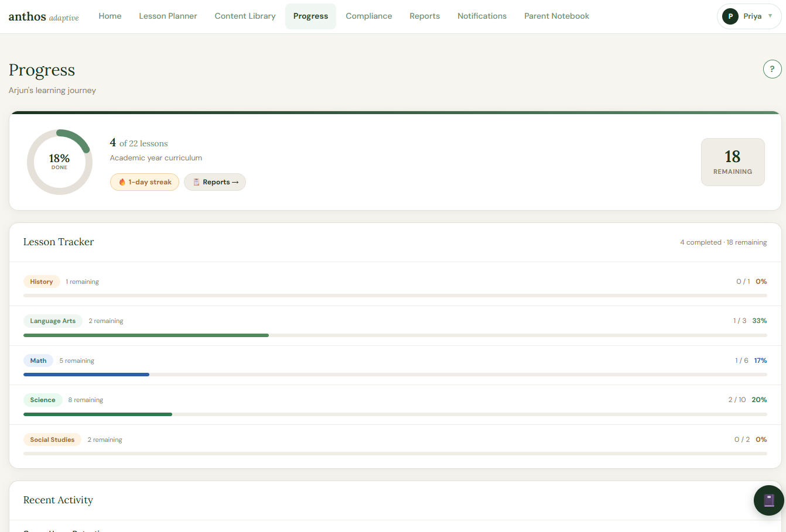Click the Reports arrow button
This screenshot has height=532, width=786.
(x=215, y=182)
